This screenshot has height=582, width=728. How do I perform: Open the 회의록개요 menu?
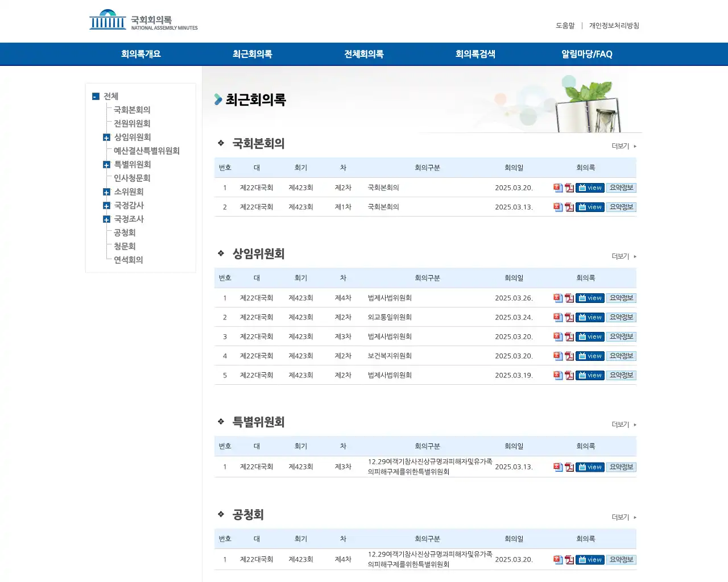click(x=140, y=54)
